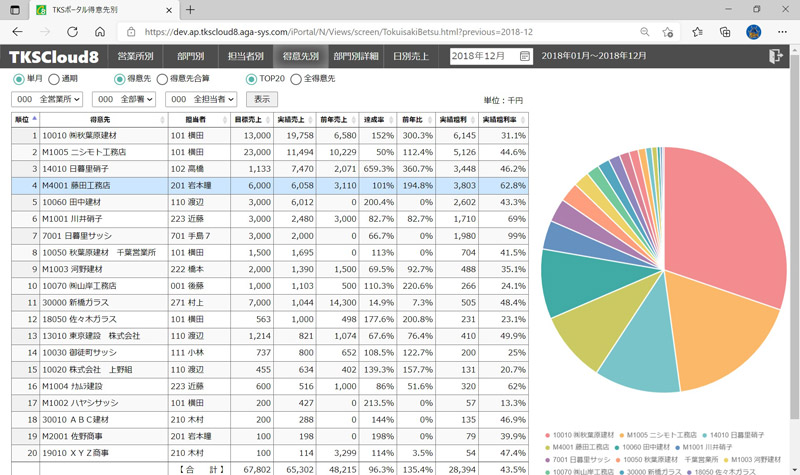Screen dimensions: 800x475
Task: Open the zoom magnifier icon in address bar
Action: 645,32
